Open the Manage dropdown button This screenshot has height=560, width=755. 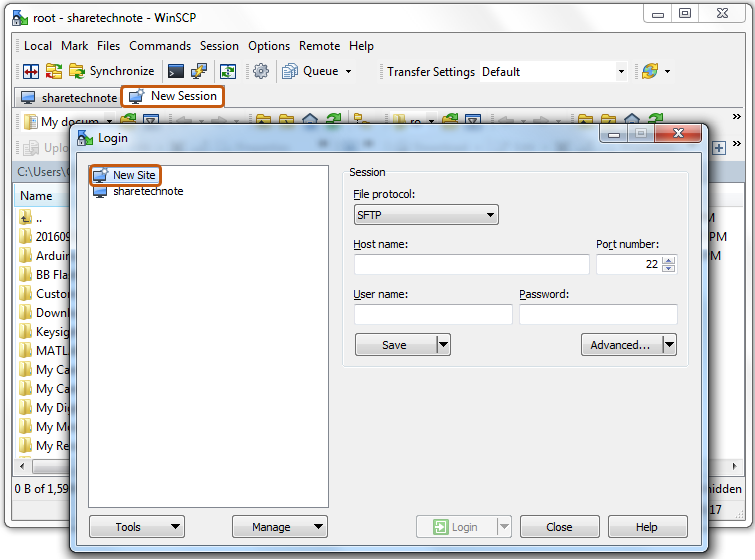point(280,527)
